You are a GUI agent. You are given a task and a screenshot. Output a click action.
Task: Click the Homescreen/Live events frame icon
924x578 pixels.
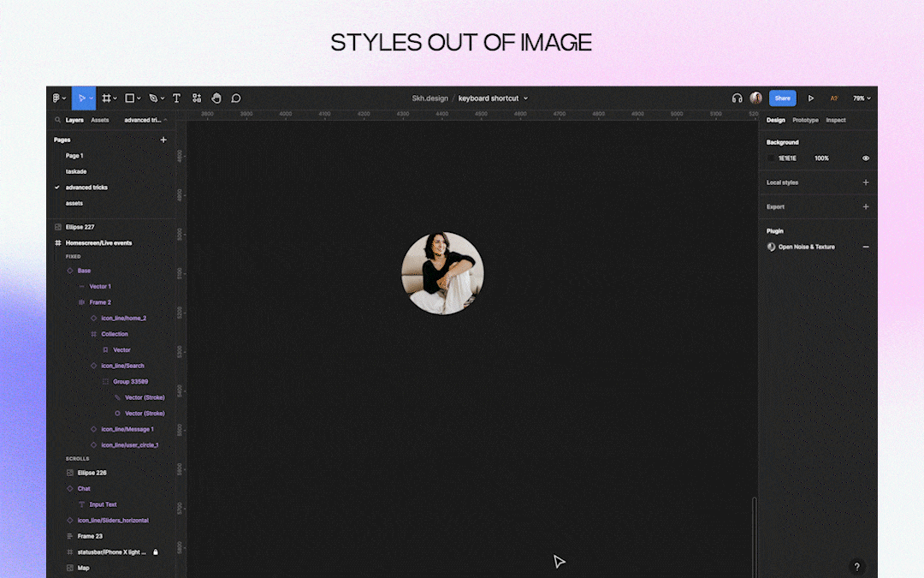58,243
